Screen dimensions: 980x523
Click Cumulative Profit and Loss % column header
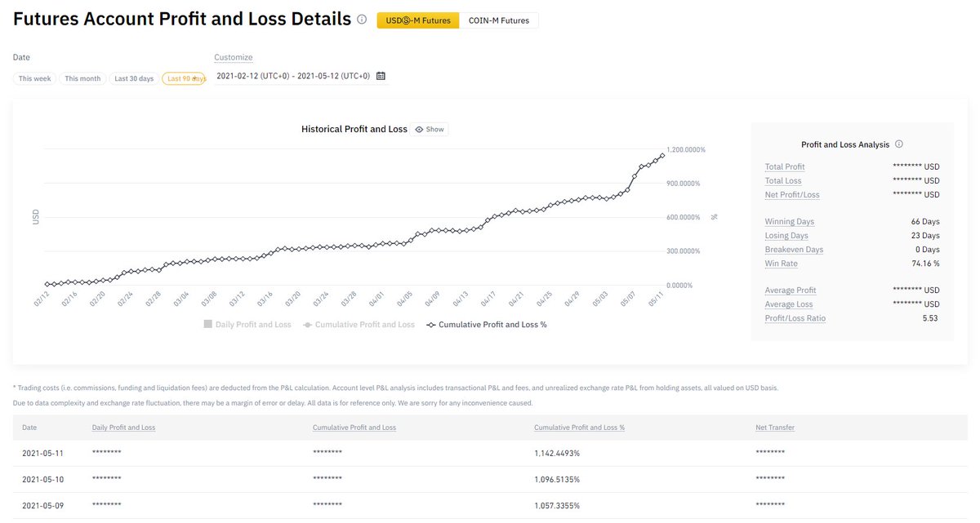click(580, 427)
